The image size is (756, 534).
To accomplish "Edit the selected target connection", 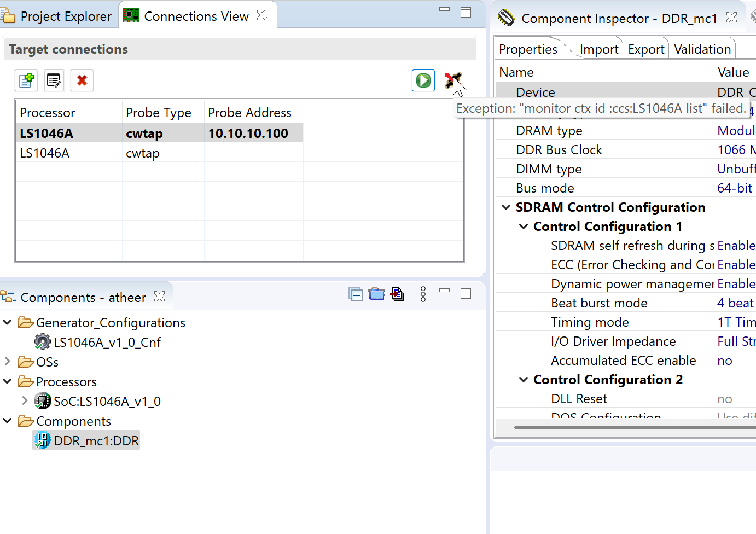I will (x=54, y=80).
